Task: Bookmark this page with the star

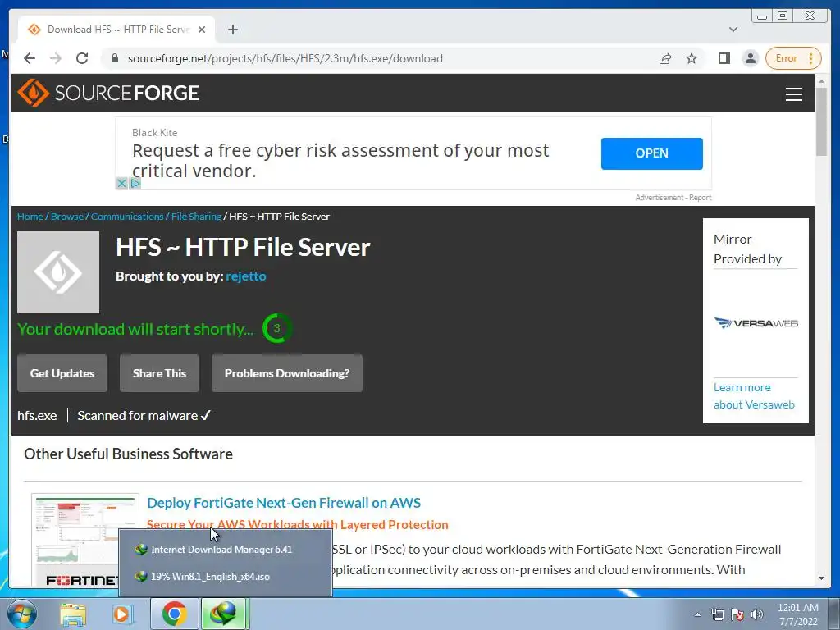Action: (x=692, y=58)
